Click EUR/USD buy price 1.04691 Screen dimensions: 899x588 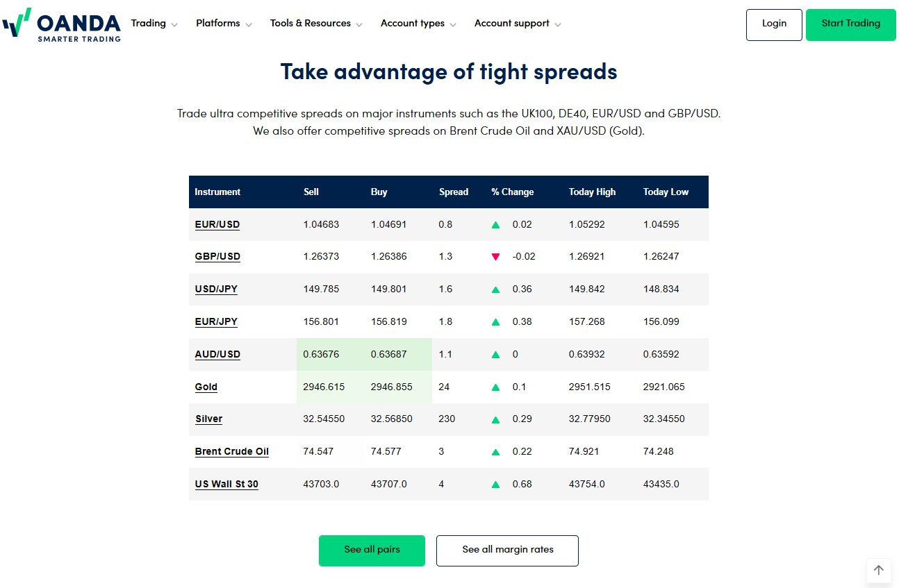(389, 225)
